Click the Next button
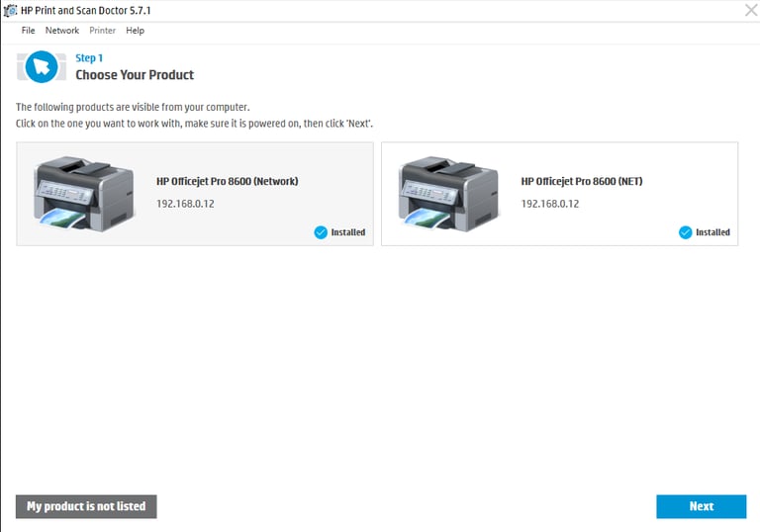The image size is (760, 532). [701, 506]
